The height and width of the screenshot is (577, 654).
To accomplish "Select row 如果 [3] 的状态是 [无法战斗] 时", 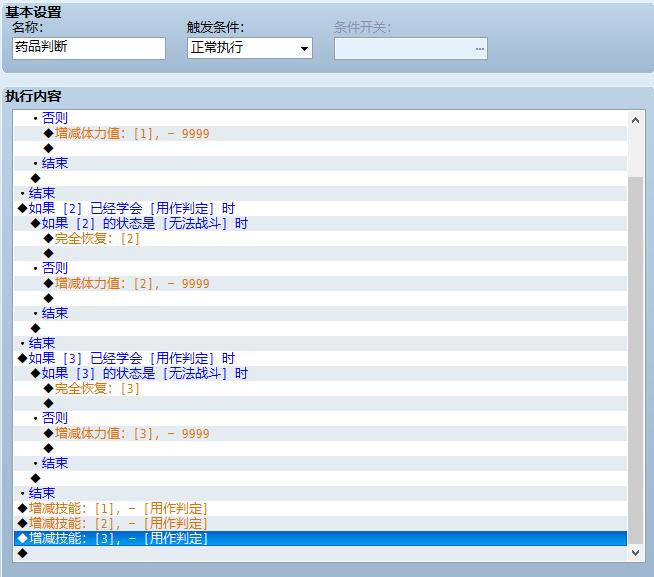I will (320, 373).
